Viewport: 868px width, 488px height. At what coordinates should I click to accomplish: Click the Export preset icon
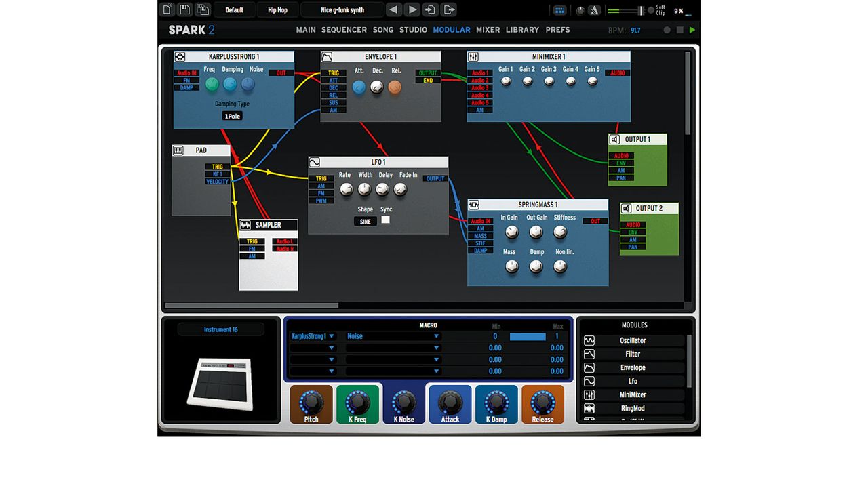coord(449,9)
